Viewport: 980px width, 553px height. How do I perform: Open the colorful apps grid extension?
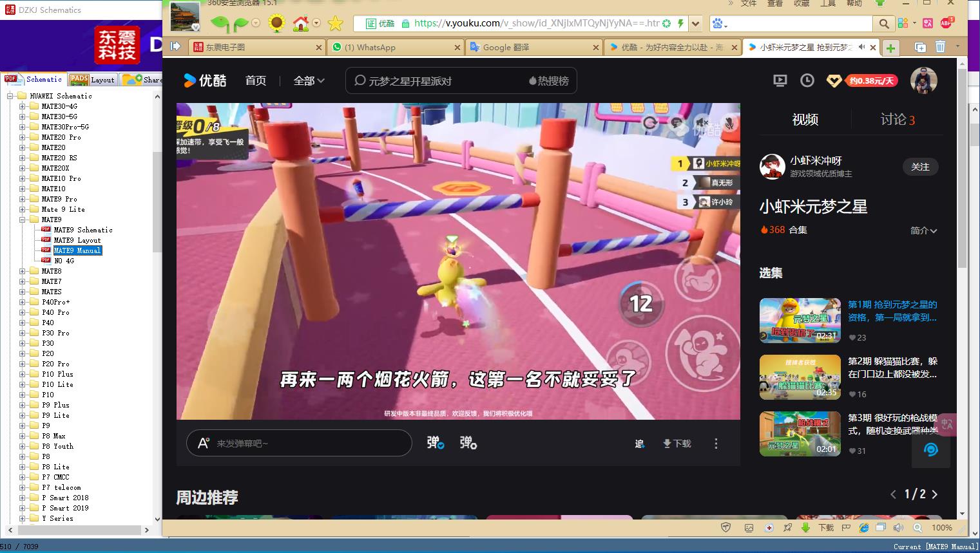pyautogui.click(x=902, y=23)
